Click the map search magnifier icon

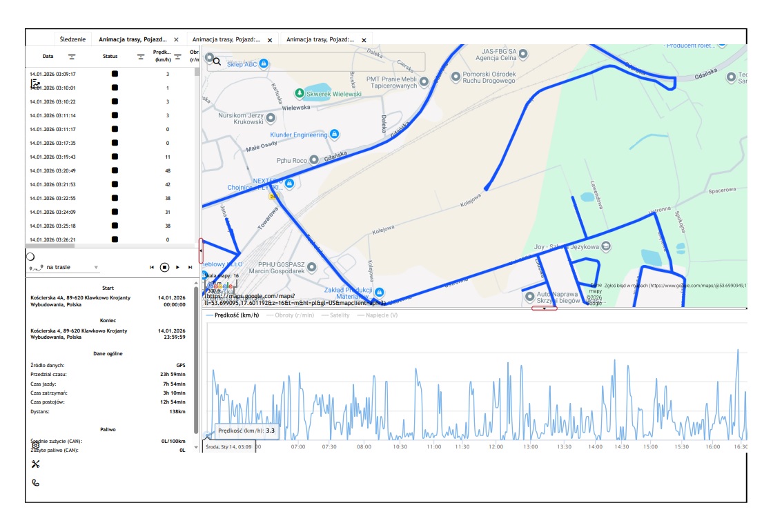click(x=217, y=61)
